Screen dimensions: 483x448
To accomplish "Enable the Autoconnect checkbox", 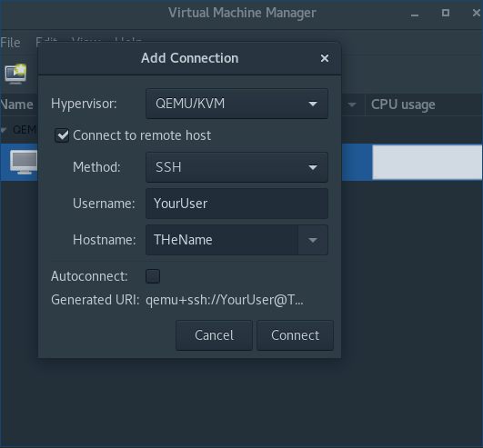I will pyautogui.click(x=153, y=276).
